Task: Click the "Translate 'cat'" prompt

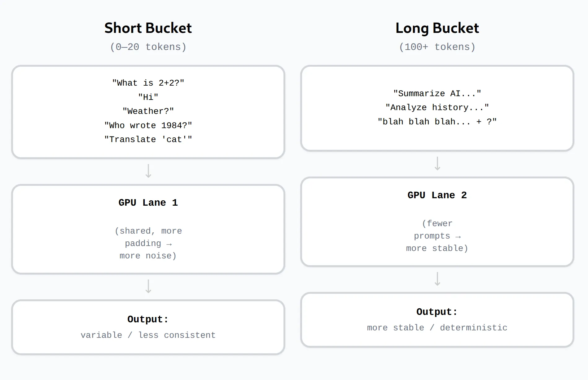Action: tap(148, 139)
